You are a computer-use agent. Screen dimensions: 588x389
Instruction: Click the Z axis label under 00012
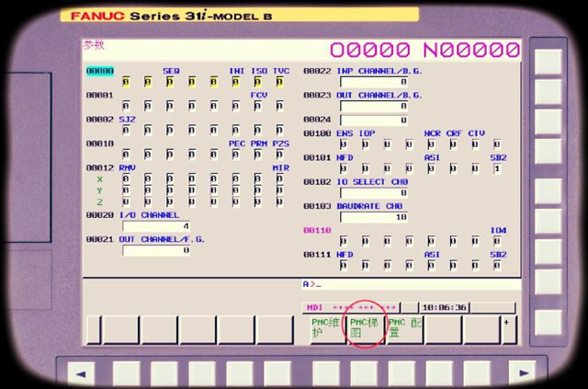point(100,202)
